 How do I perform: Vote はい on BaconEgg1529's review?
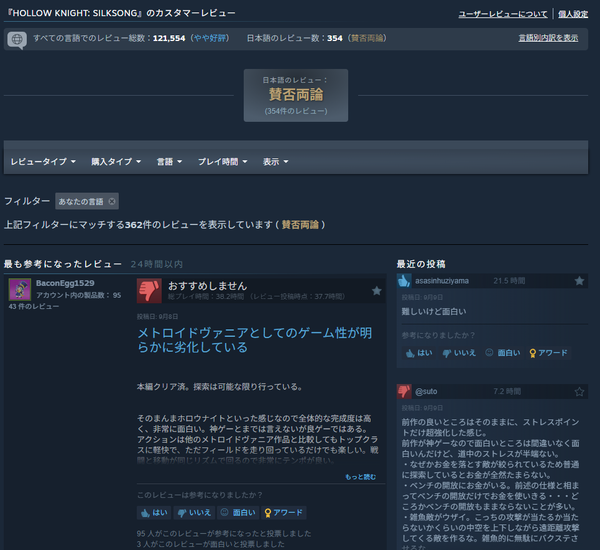tap(154, 512)
